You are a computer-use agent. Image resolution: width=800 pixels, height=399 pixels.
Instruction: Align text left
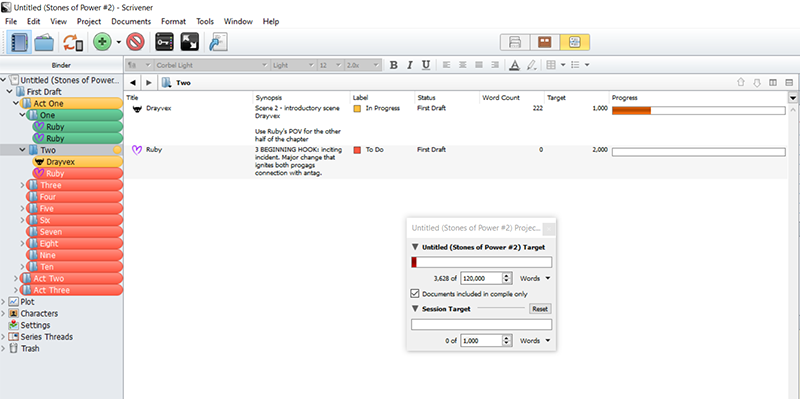[446, 65]
